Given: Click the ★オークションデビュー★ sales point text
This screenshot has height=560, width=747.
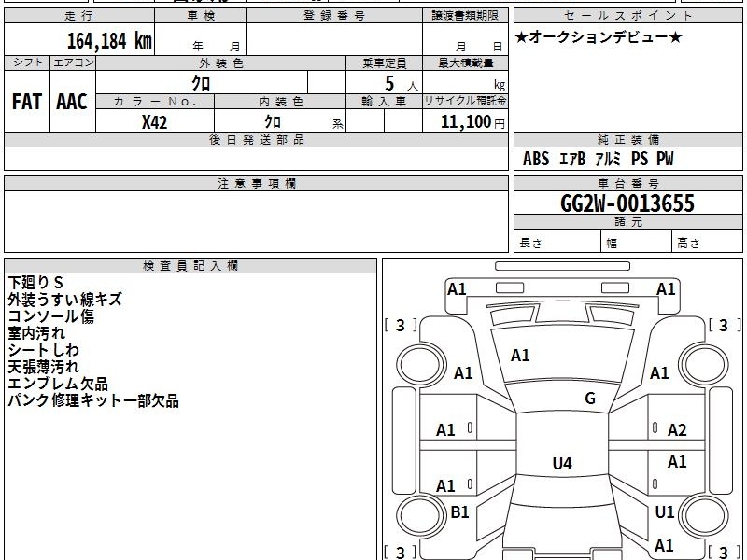Looking at the screenshot, I should pyautogui.click(x=599, y=37).
